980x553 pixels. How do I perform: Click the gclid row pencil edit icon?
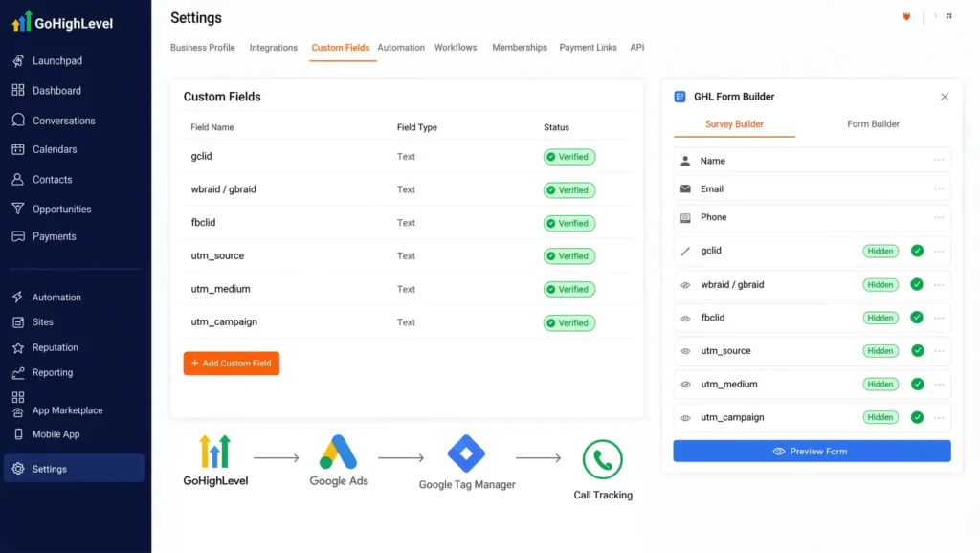pyautogui.click(x=685, y=251)
